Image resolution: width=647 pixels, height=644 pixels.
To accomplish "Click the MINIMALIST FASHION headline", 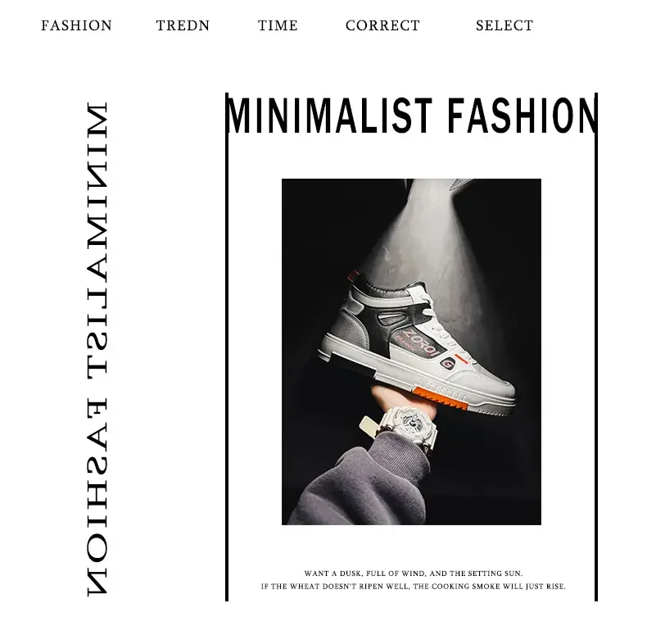I will click(x=412, y=116).
